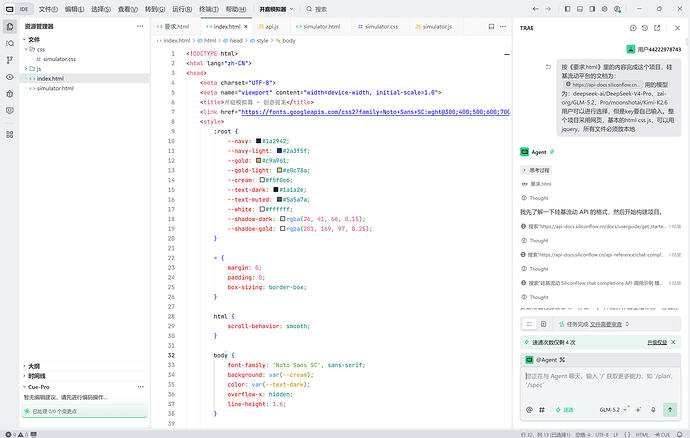The width and height of the screenshot is (690, 438).
Task: Click the 升级权益 upgrade link
Action: (x=657, y=342)
